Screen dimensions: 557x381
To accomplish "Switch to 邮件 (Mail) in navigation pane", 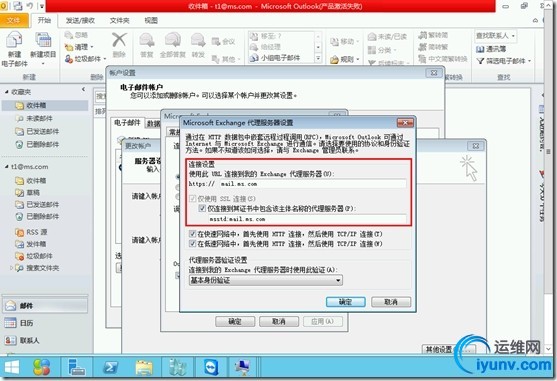I will click(x=45, y=305).
